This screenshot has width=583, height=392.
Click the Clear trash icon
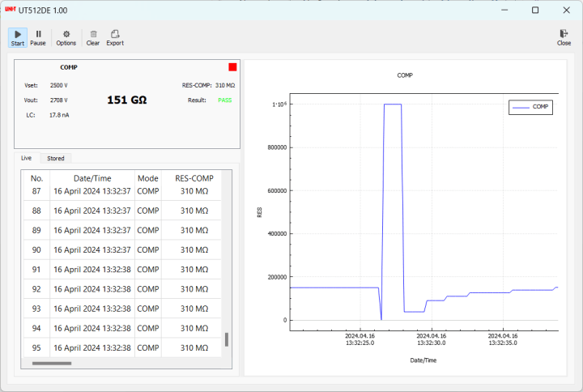pyautogui.click(x=93, y=34)
